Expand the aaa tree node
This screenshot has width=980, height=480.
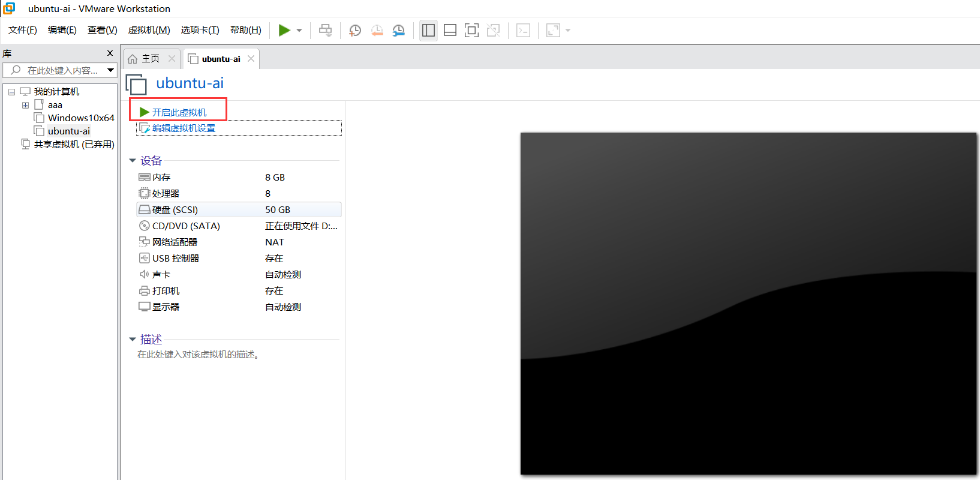click(25, 105)
